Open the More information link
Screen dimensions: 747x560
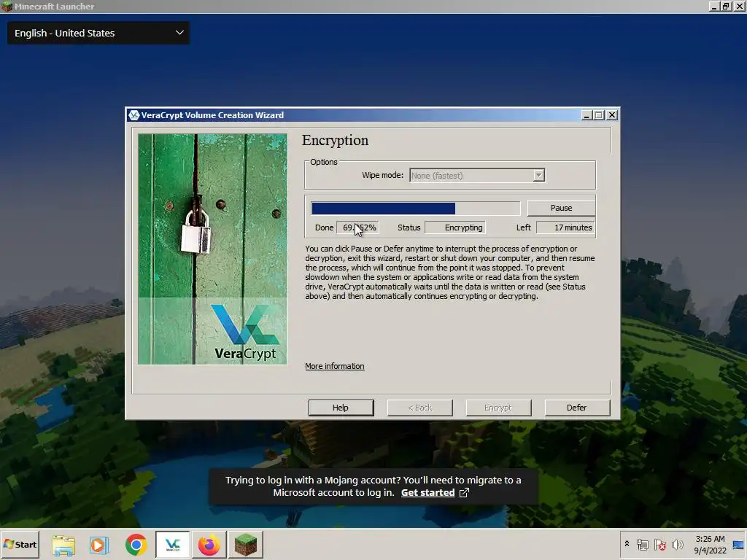(x=334, y=366)
